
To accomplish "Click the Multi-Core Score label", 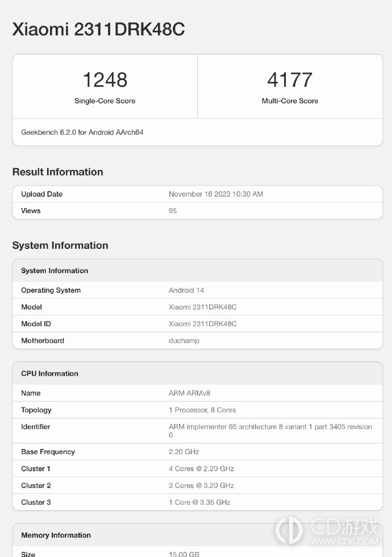I will click(290, 101).
